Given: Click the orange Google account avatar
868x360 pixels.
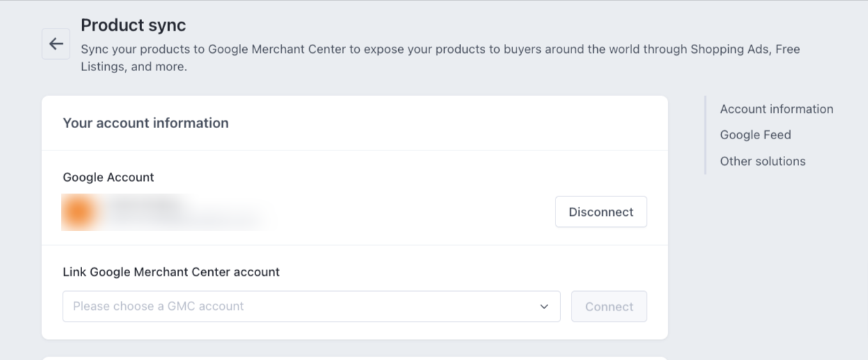Looking at the screenshot, I should pyautogui.click(x=78, y=212).
